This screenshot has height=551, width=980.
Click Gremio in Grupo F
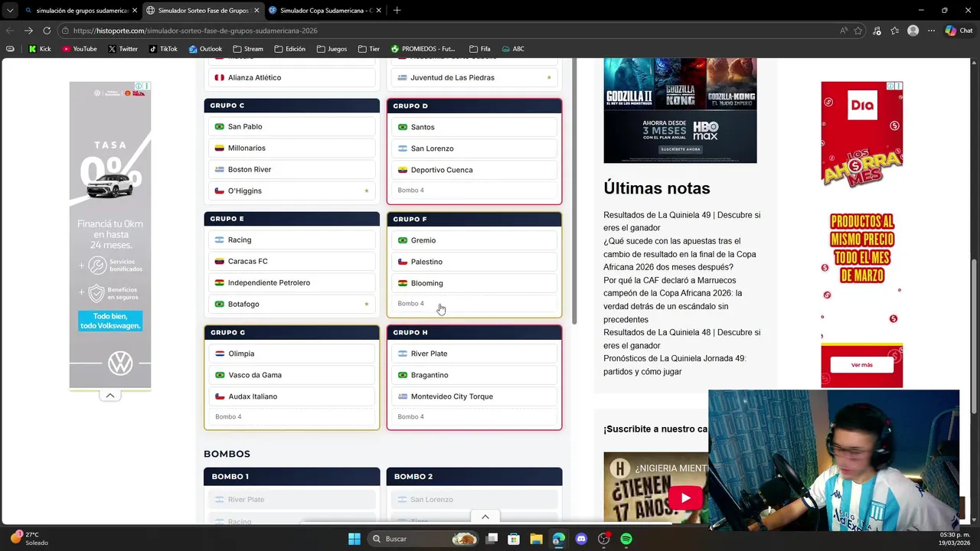coord(474,240)
